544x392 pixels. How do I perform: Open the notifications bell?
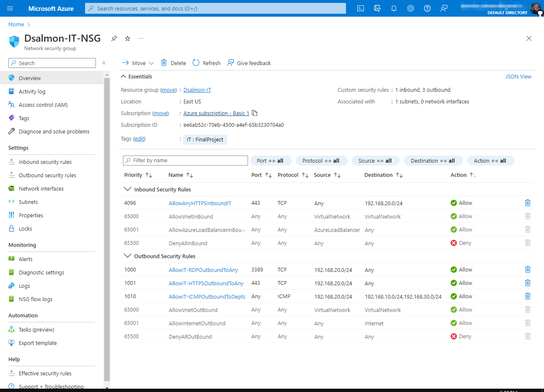click(x=394, y=8)
